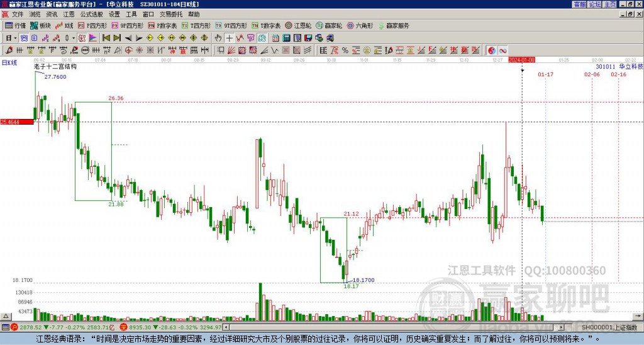Click the 01-17 date line label
This screenshot has height=345, width=644.
pos(545,74)
